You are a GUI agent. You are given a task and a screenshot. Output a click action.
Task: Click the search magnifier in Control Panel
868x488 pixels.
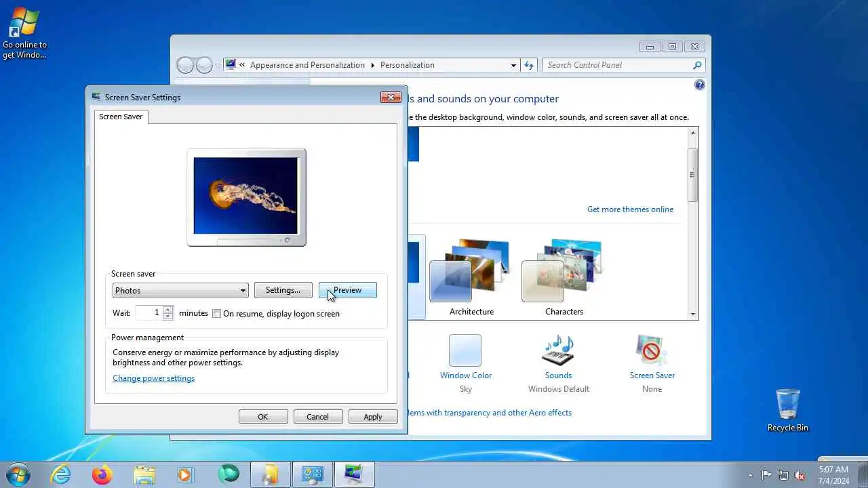tap(697, 65)
